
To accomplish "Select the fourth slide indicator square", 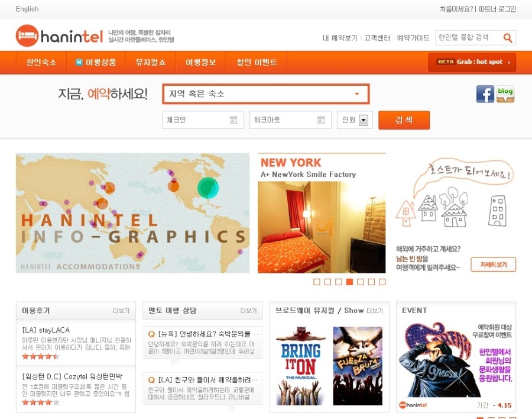I will tap(349, 282).
